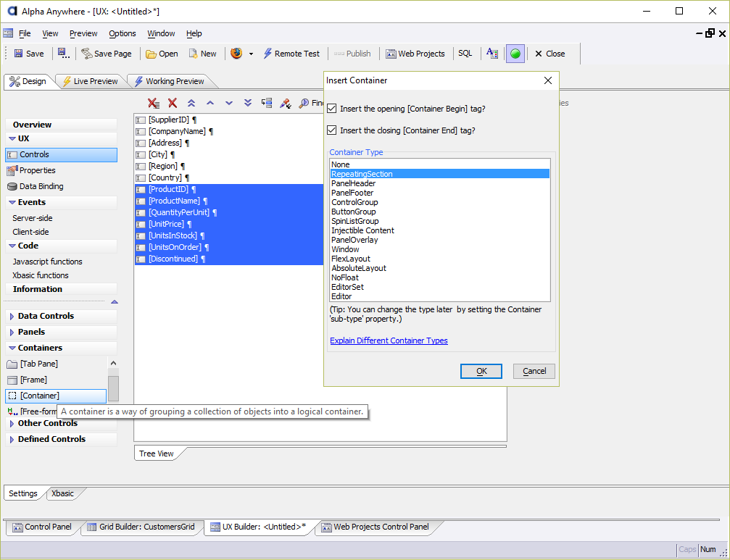Click the Save toolbar icon
This screenshot has height=560, width=730.
(x=18, y=54)
